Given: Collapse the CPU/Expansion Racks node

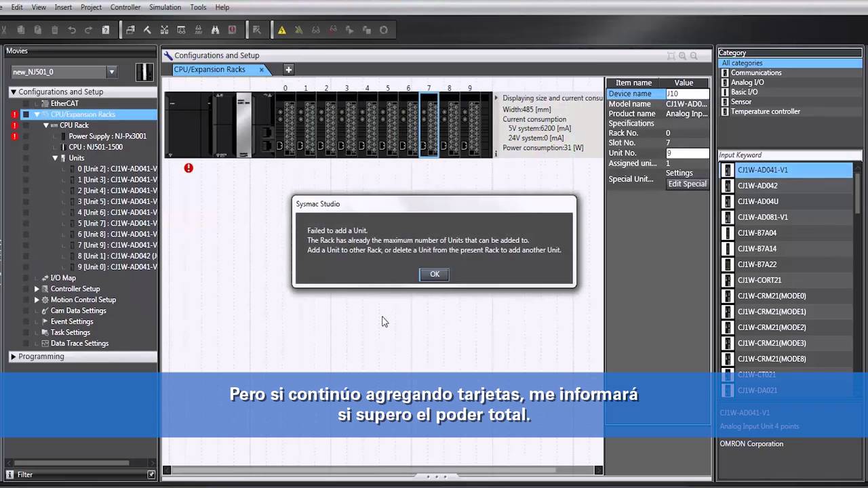Looking at the screenshot, I should tap(37, 115).
